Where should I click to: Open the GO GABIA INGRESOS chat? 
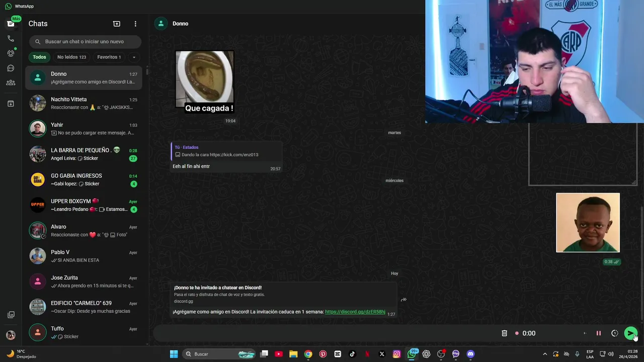coord(84,179)
